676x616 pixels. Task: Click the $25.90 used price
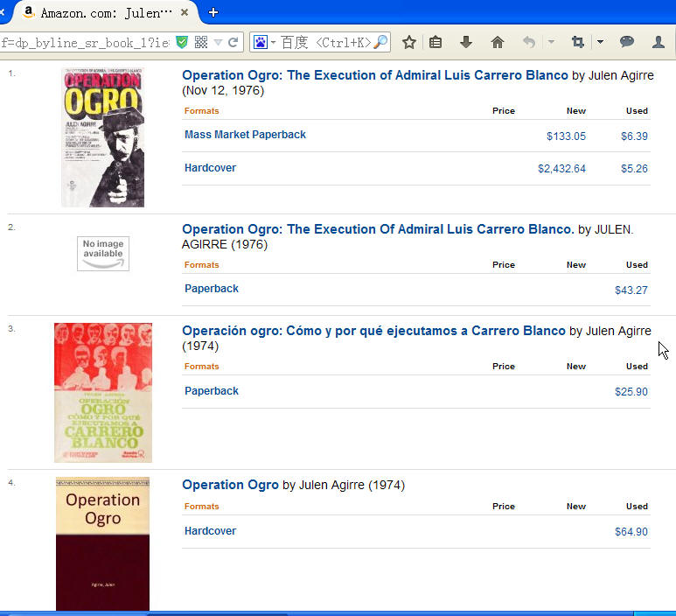(631, 392)
